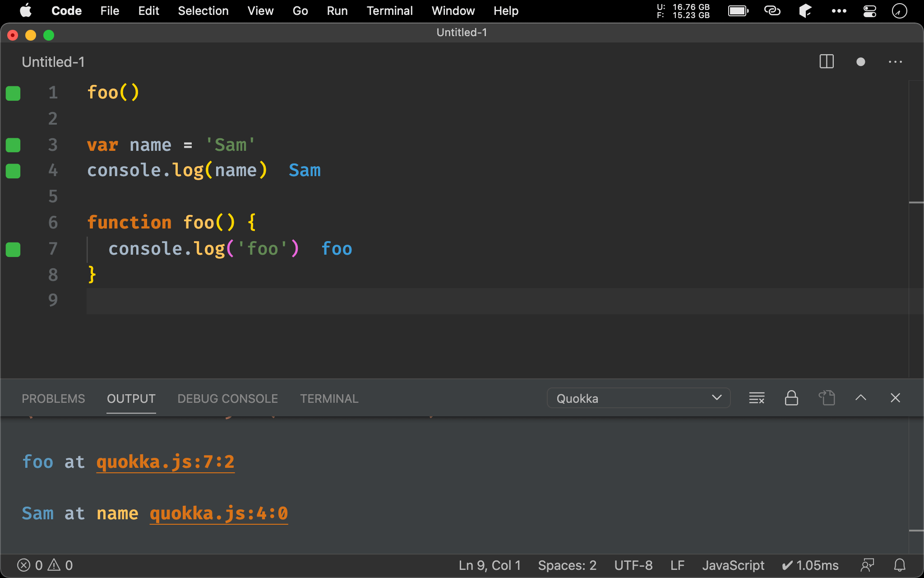This screenshot has height=578, width=924.
Task: Change language mode from JavaScript
Action: (733, 565)
